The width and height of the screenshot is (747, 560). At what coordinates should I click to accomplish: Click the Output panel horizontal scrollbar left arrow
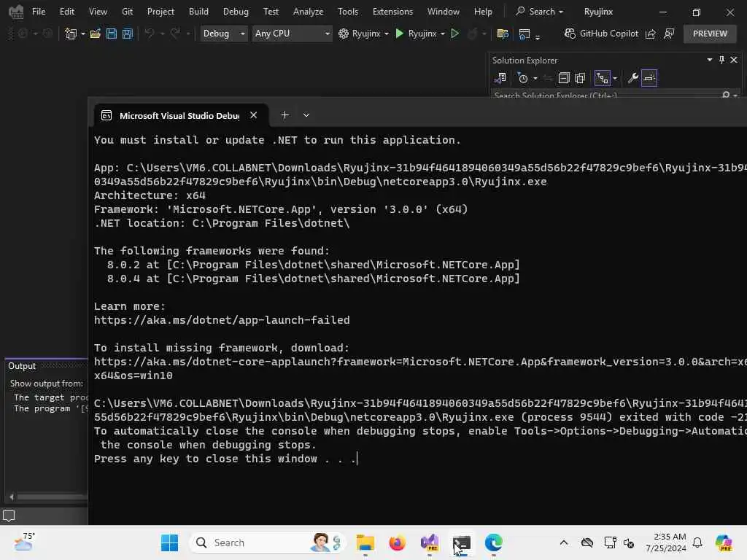(x=12, y=497)
